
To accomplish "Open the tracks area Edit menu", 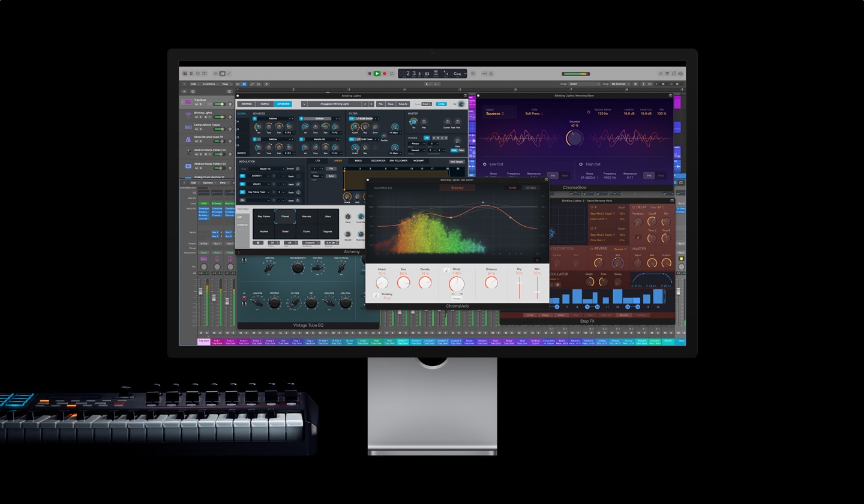I will pos(194,84).
